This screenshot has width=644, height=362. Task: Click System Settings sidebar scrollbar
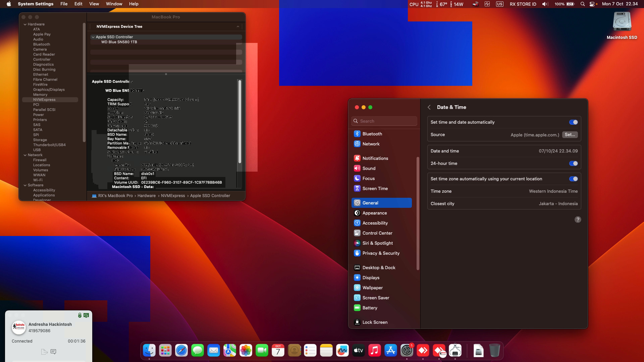(x=418, y=213)
